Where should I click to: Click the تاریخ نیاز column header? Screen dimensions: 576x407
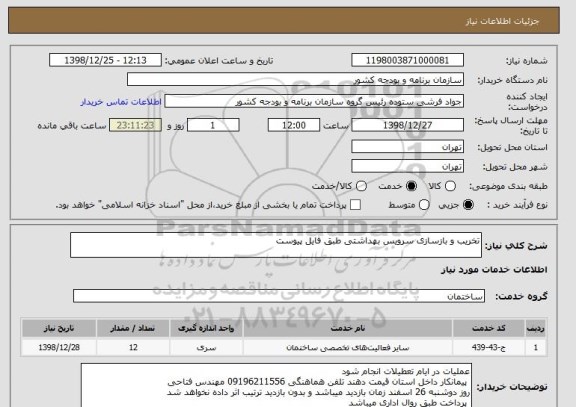(59, 328)
